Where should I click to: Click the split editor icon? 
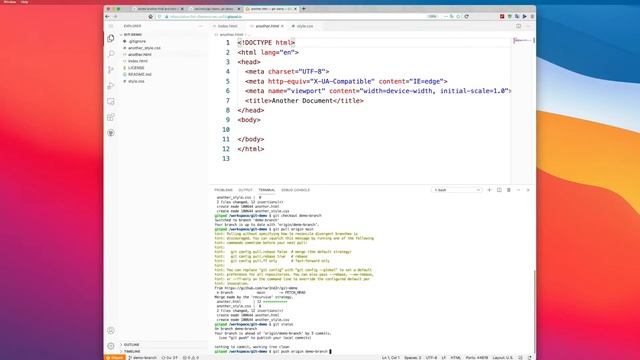click(x=518, y=26)
